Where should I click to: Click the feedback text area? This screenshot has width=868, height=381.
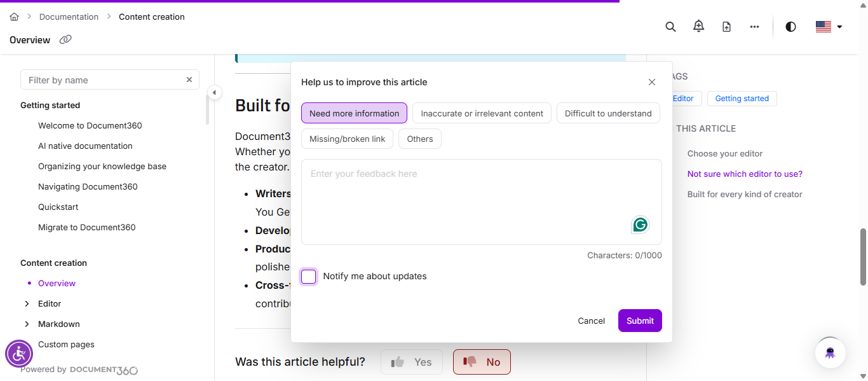tap(482, 202)
